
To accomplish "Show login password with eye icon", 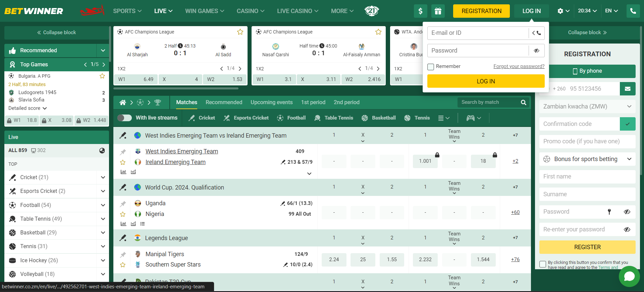I will coord(537,51).
